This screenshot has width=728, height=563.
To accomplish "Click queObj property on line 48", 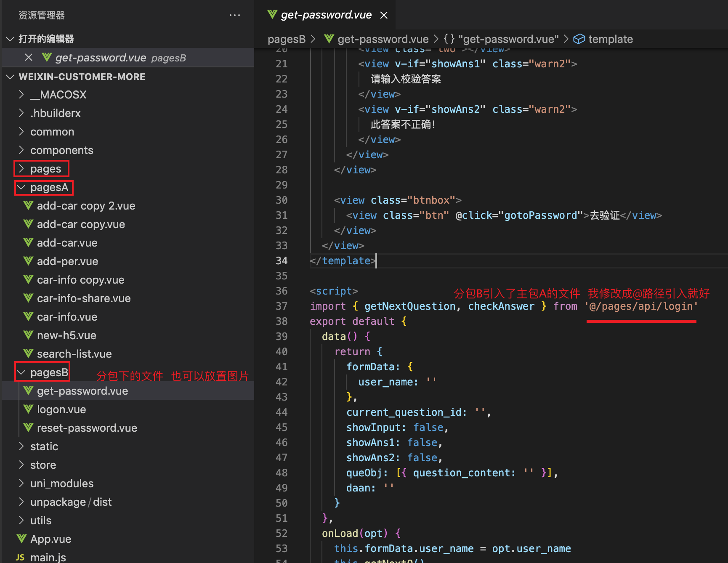I will (364, 473).
